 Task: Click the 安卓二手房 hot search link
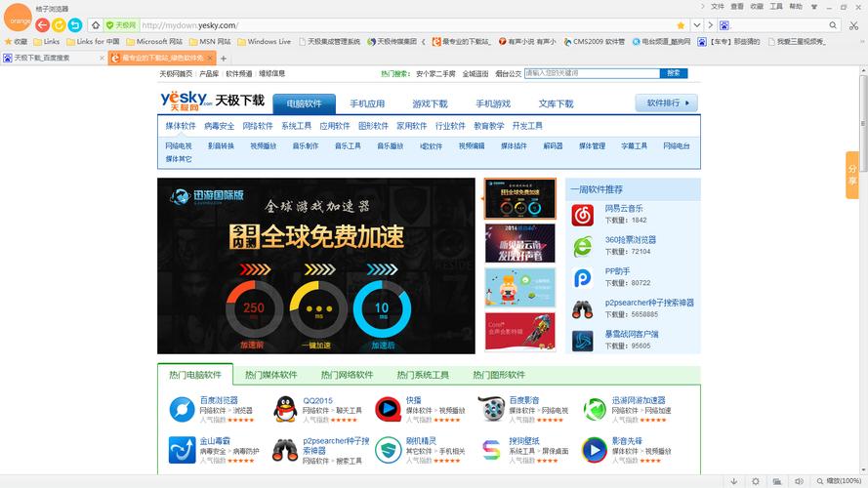tap(435, 73)
